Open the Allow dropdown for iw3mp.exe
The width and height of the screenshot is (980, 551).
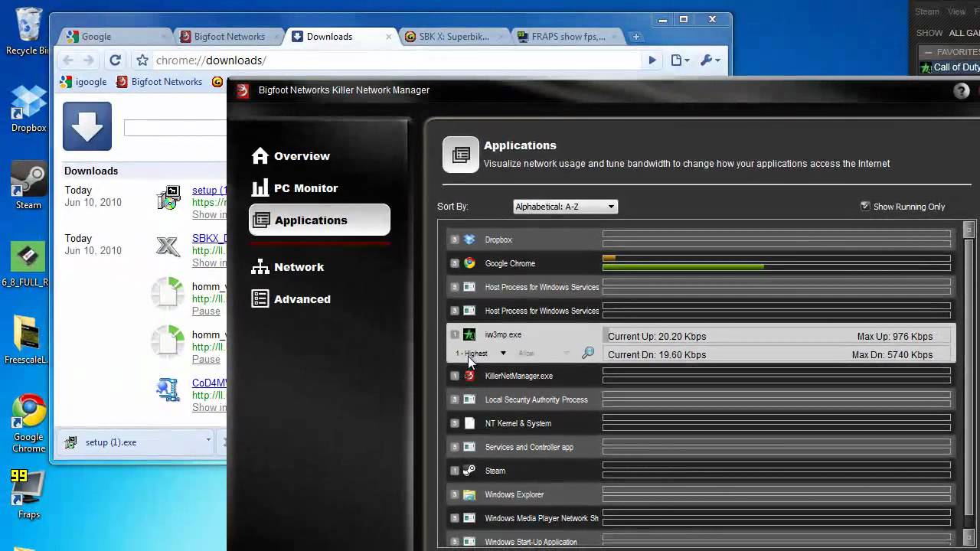(544, 354)
